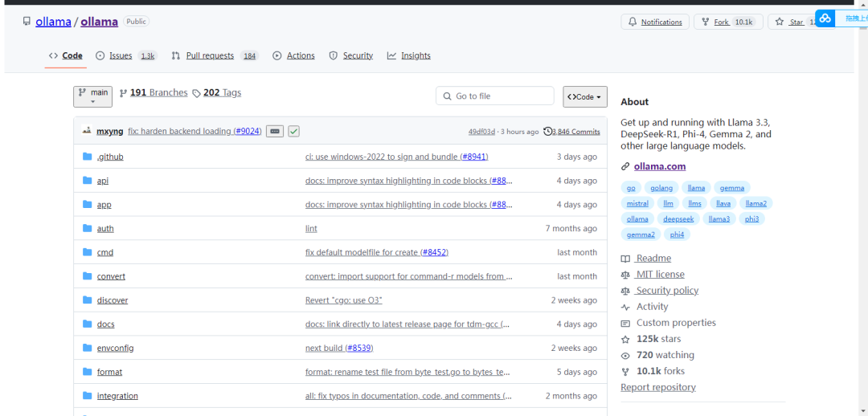Click the Go to file search field

click(x=495, y=96)
